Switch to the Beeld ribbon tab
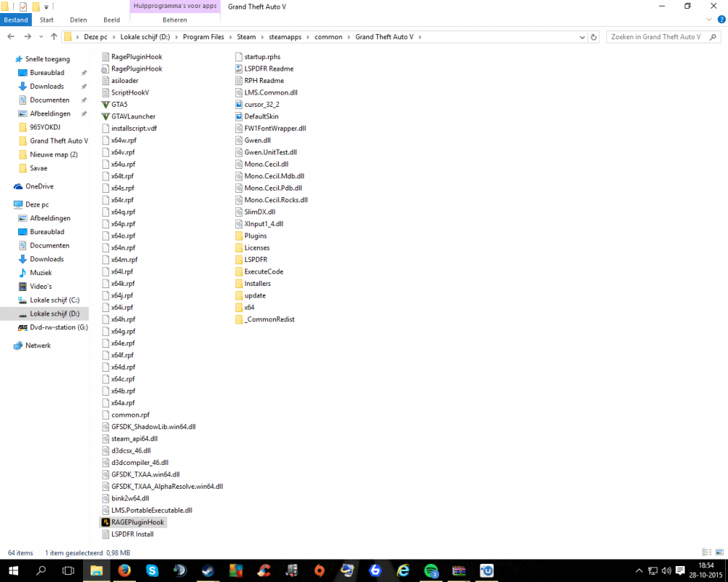The height and width of the screenshot is (582, 728). click(111, 20)
